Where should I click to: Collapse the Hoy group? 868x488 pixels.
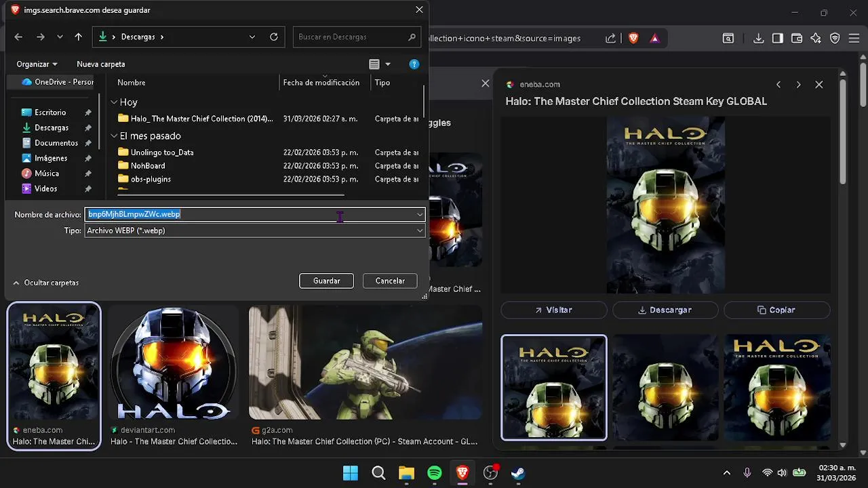click(114, 102)
